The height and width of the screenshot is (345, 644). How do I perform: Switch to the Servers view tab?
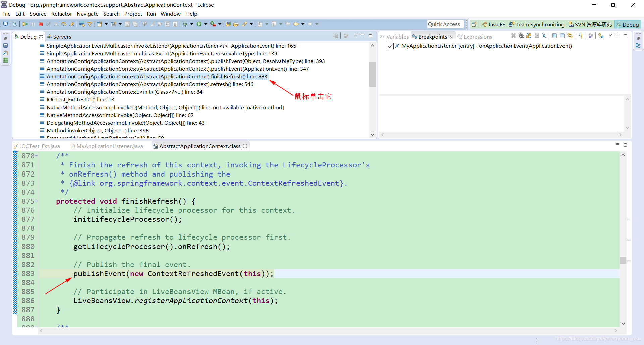click(x=59, y=37)
